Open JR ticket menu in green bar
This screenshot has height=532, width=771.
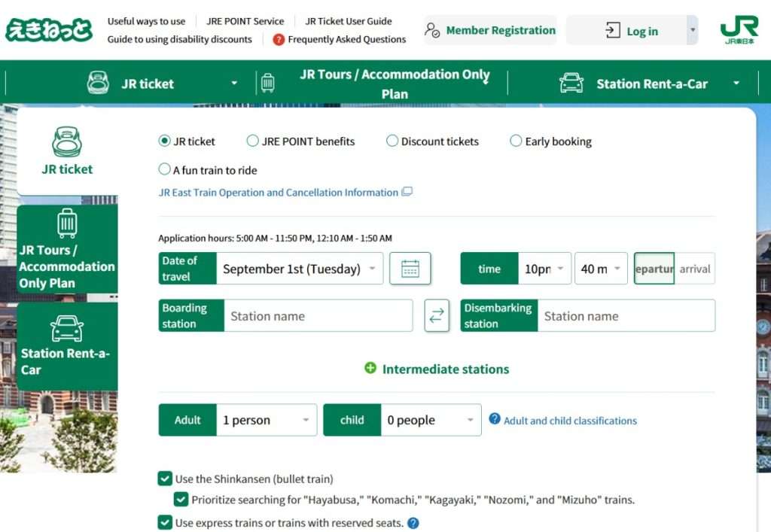tap(131, 83)
